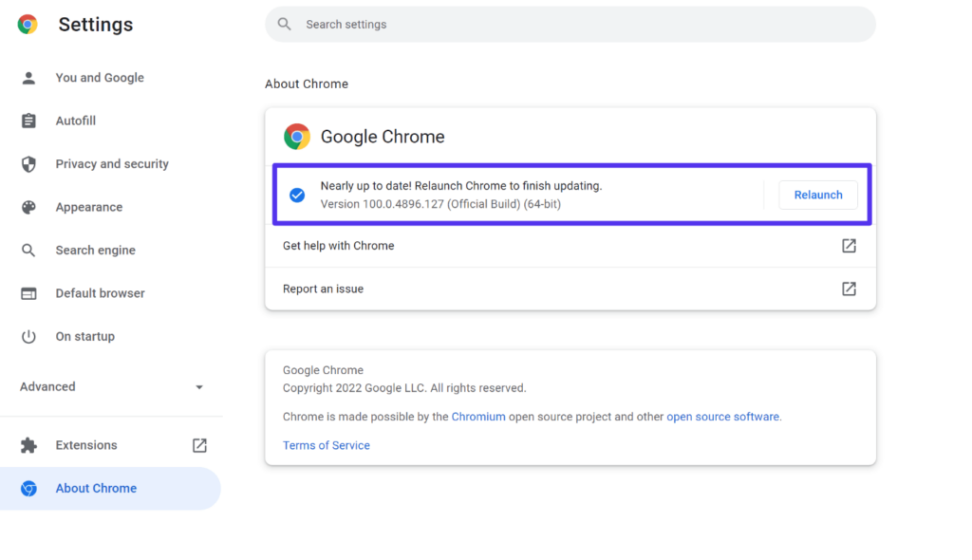Select About Chrome in the sidebar
The height and width of the screenshot is (560, 972).
96,488
